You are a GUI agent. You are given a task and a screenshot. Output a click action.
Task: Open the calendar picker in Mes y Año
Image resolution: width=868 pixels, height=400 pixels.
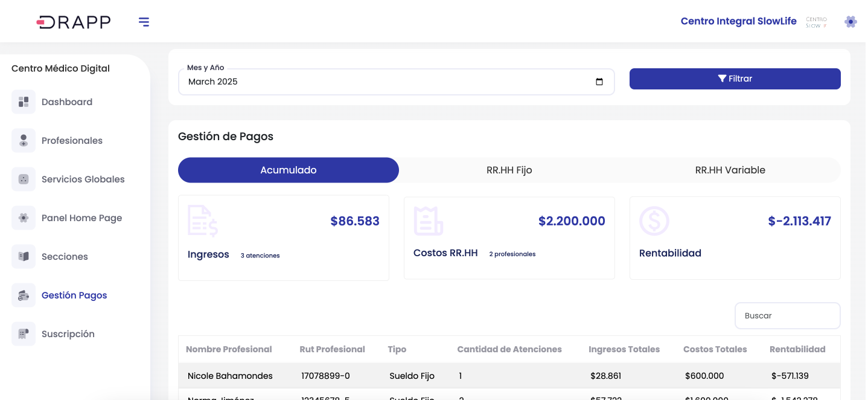point(599,82)
